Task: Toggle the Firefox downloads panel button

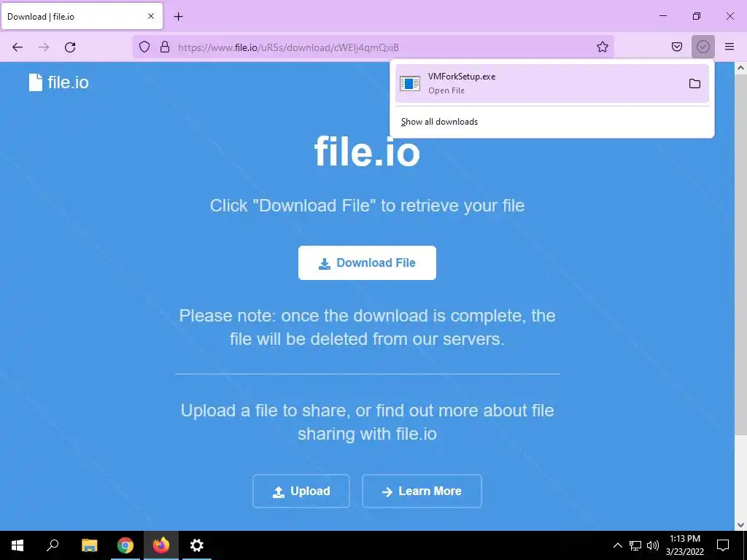Action: (x=703, y=47)
